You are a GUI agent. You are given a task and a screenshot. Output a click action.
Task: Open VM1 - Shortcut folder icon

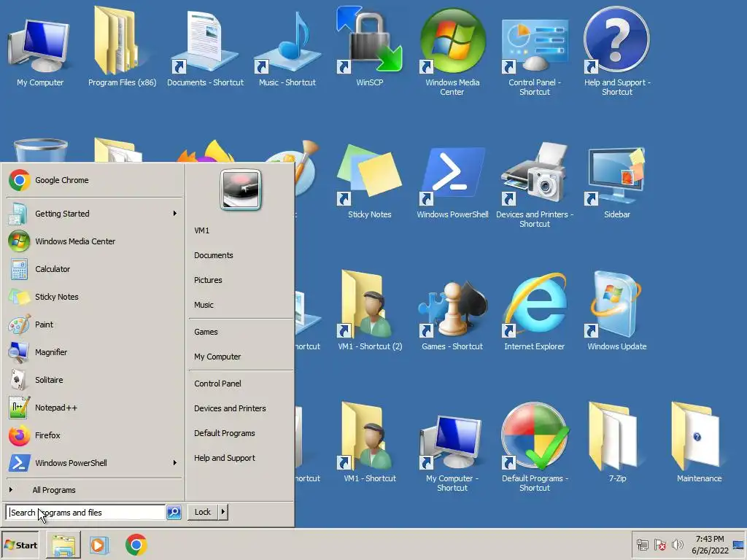pyautogui.click(x=370, y=443)
